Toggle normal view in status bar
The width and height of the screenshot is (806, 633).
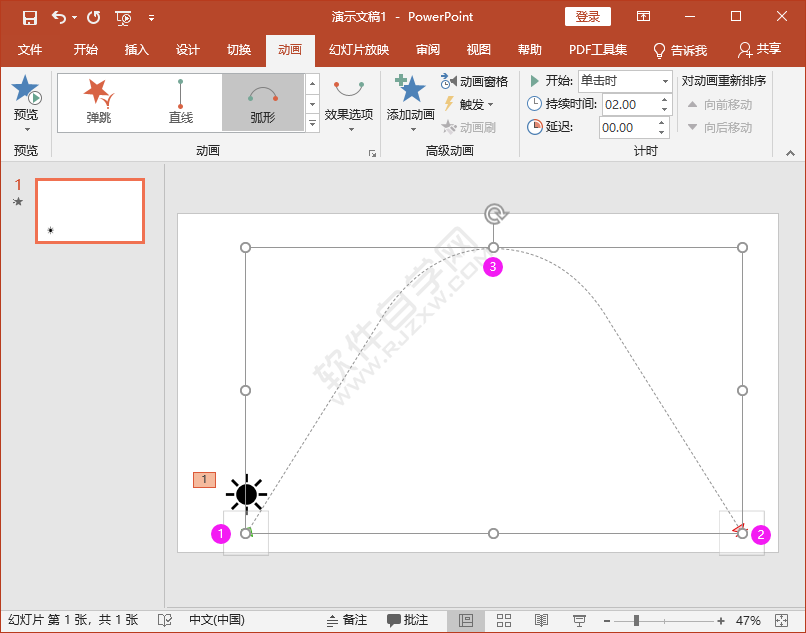coord(466,620)
